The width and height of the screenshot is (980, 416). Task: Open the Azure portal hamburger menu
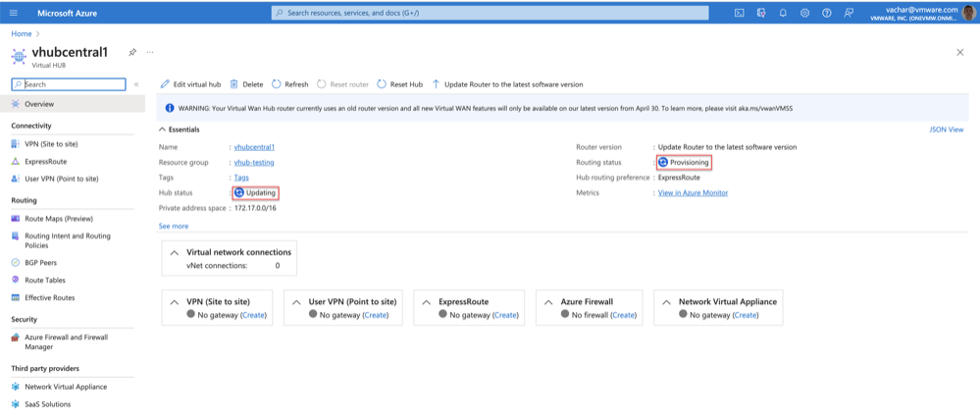click(x=16, y=13)
